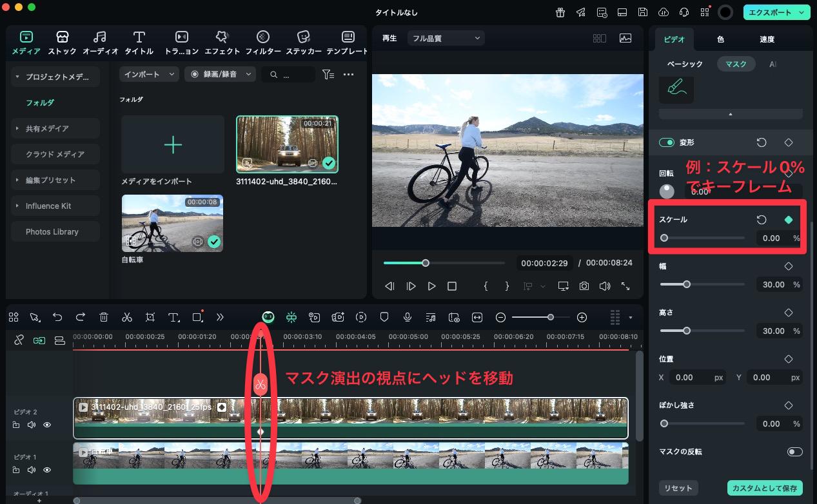Select the 自転車 bicycle clip thumbnail

coord(173,223)
